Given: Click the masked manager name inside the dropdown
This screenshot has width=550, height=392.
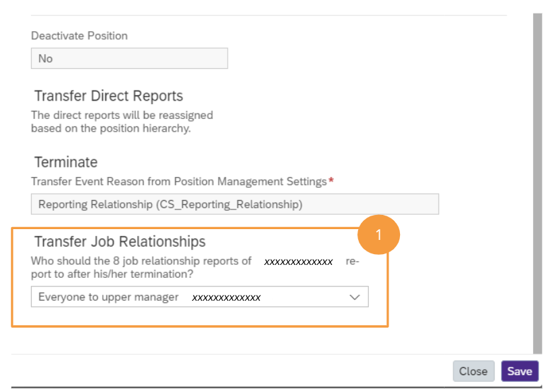Looking at the screenshot, I should click(x=226, y=297).
